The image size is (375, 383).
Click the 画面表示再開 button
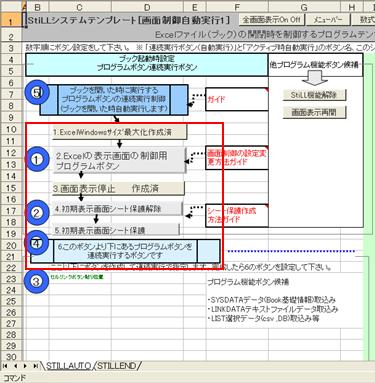314,112
